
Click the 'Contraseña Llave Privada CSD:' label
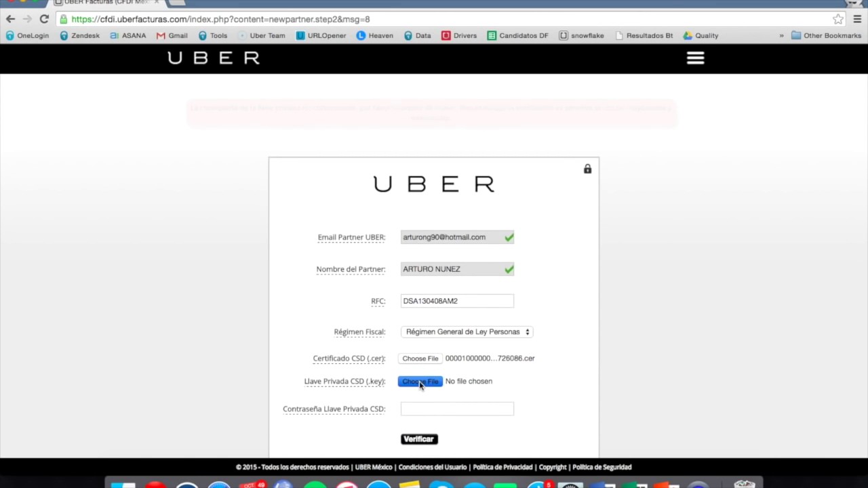click(334, 409)
